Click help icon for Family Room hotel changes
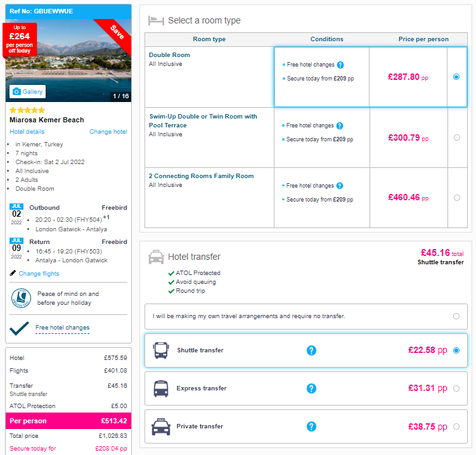The width and height of the screenshot is (476, 455). (340, 186)
